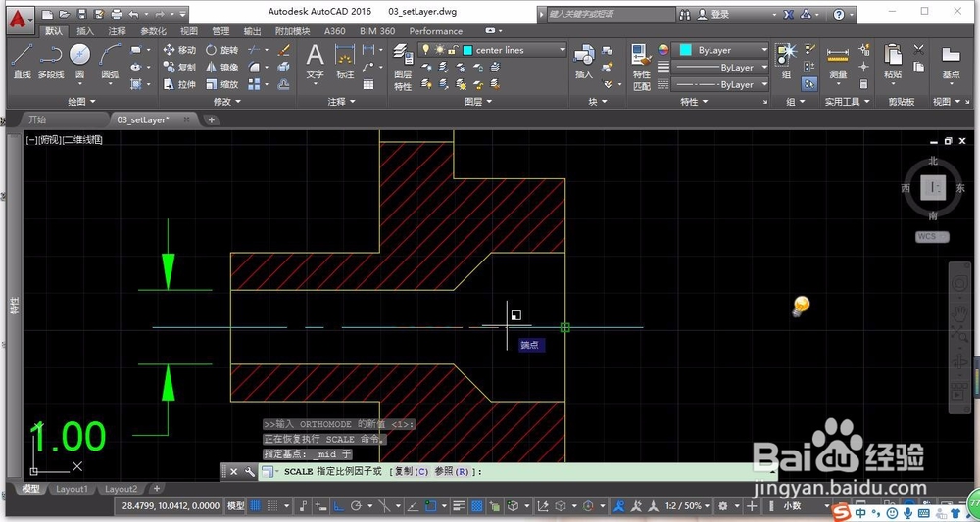Click the 特性匹配 (Match Properties) tool
The image size is (980, 522).
642,68
